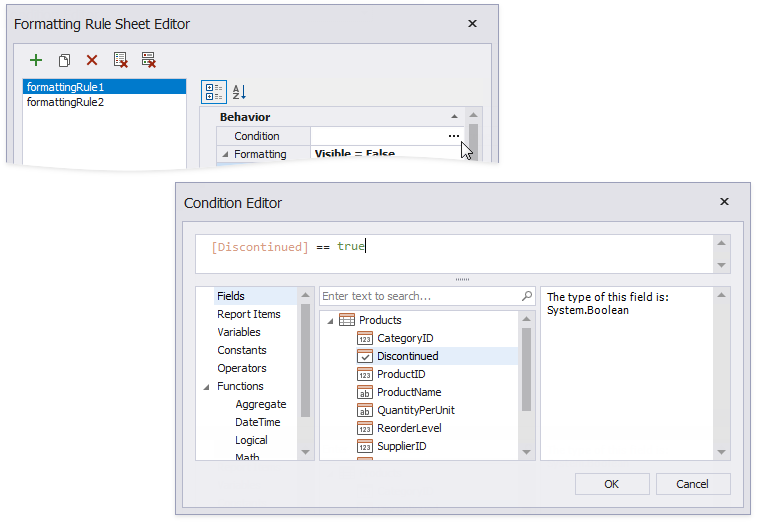Click the ProductID numeric field icon
Viewport: 761px width, 523px height.
(x=364, y=374)
